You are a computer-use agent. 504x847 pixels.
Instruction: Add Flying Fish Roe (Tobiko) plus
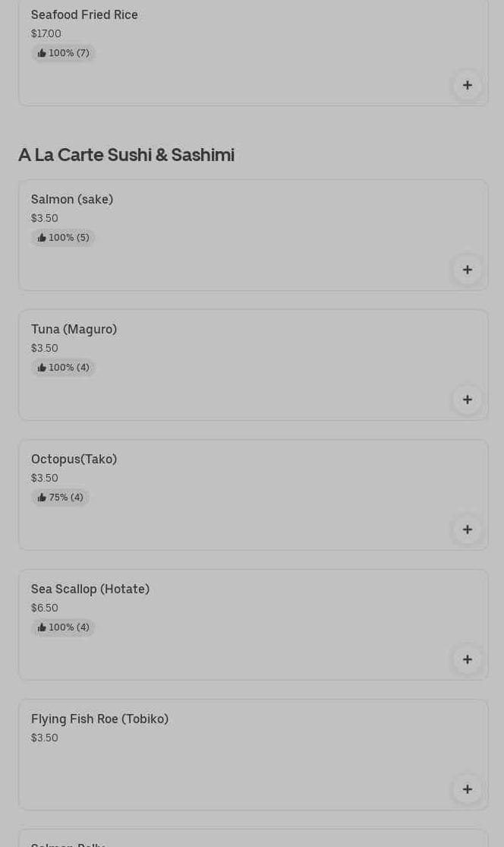pos(467,789)
